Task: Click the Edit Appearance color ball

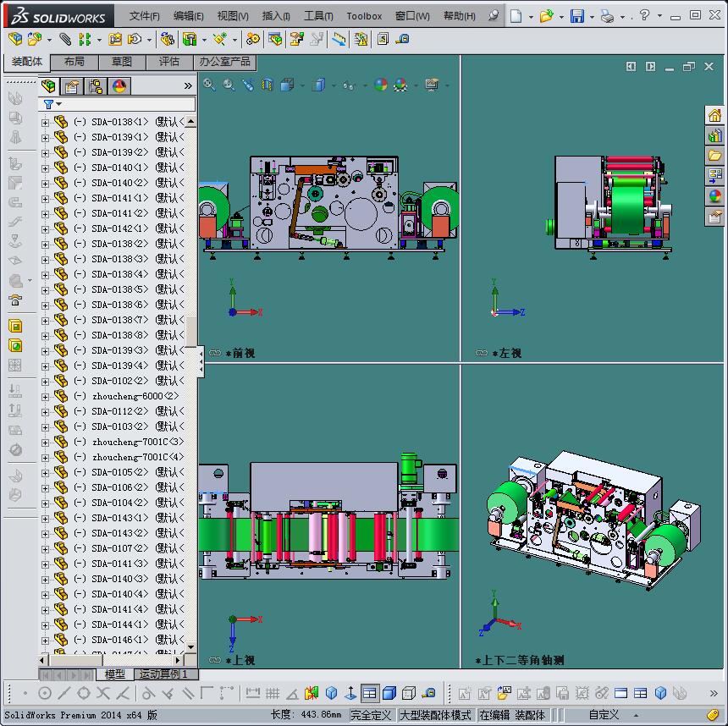Action: coord(381,85)
